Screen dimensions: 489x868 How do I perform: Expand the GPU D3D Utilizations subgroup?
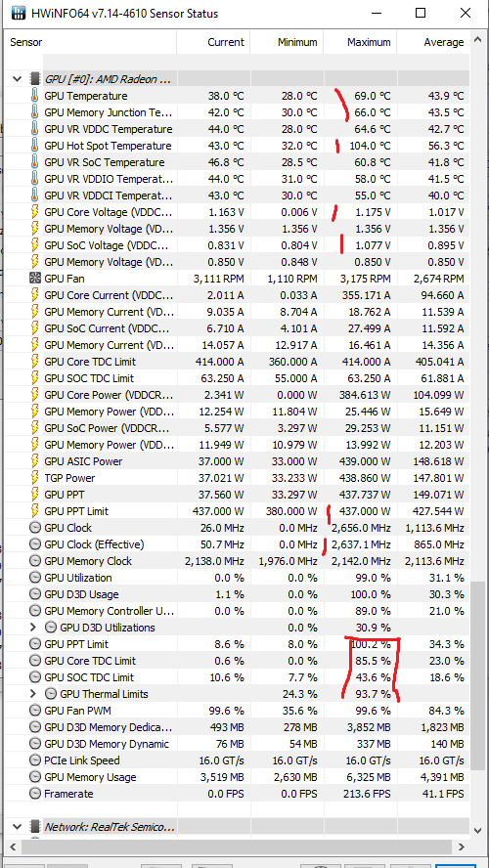click(x=32, y=628)
